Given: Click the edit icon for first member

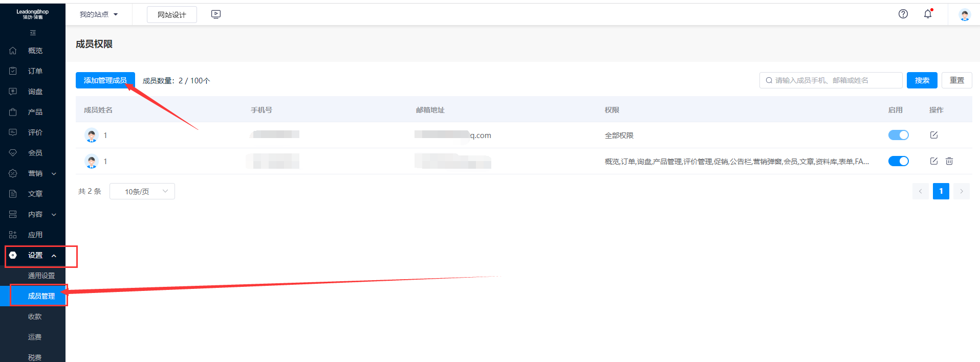Looking at the screenshot, I should pos(934,135).
